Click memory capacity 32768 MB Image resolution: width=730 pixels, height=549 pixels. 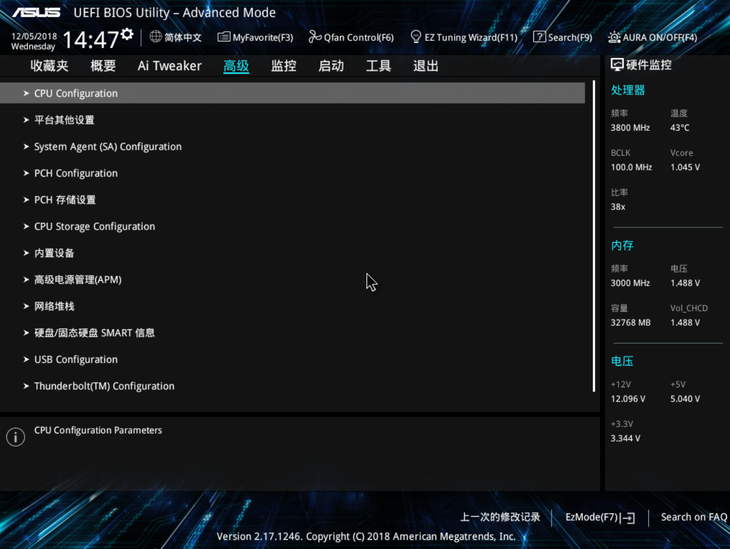click(630, 323)
